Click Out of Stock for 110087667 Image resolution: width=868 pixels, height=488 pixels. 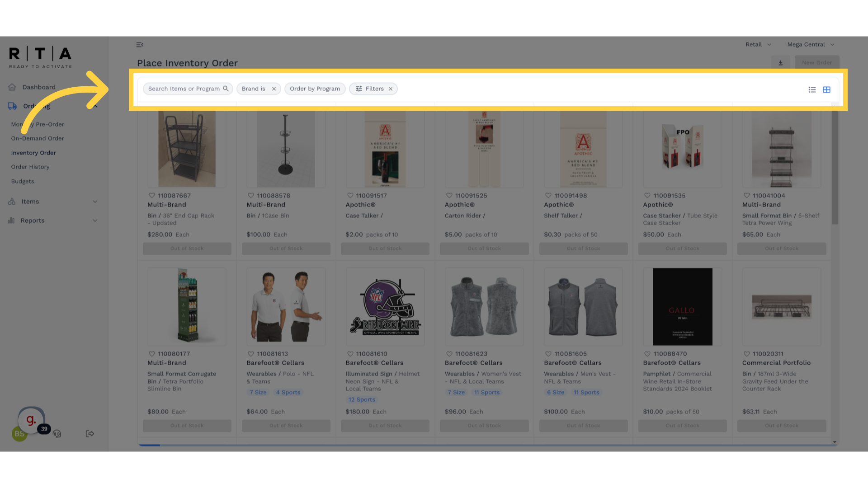click(x=187, y=249)
